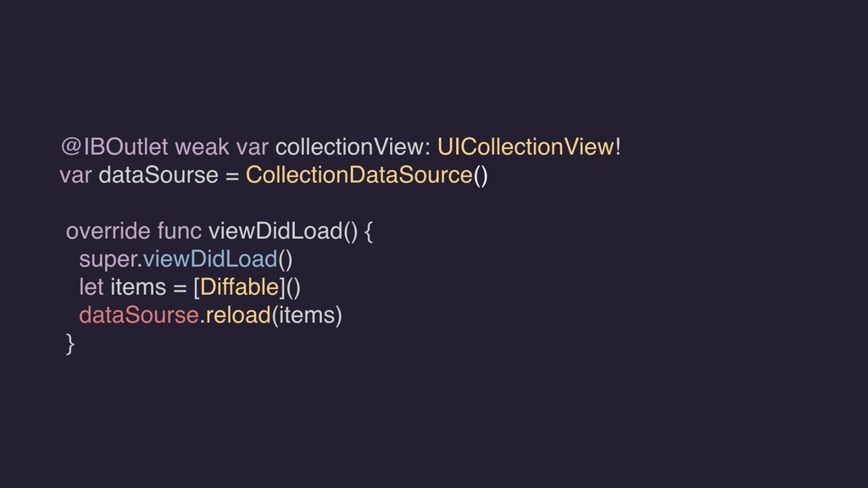Viewport: 868px width, 488px height.
Task: Select the CollectionDataSource initializer
Action: pyautogui.click(x=359, y=175)
